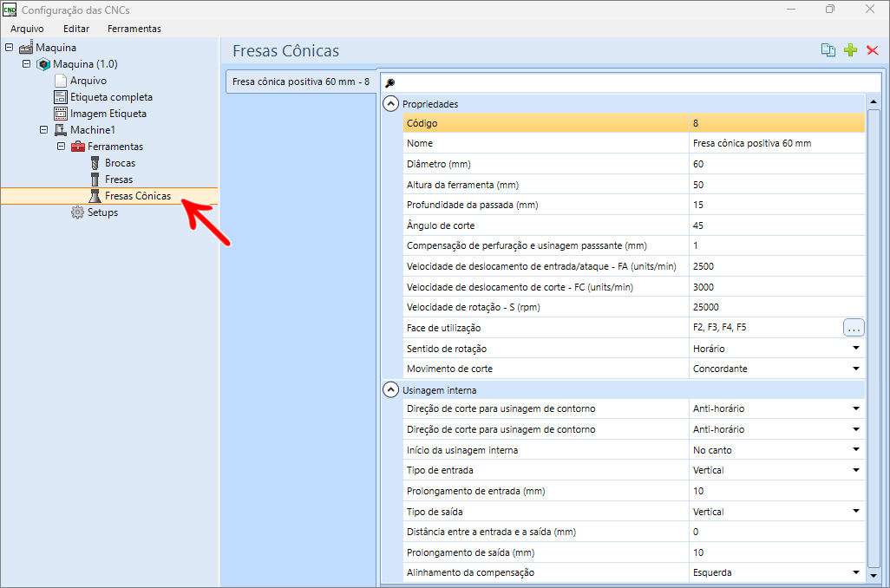Screen dimensions: 890x588
Task: Select the Face de utilização label
Action: click(444, 328)
